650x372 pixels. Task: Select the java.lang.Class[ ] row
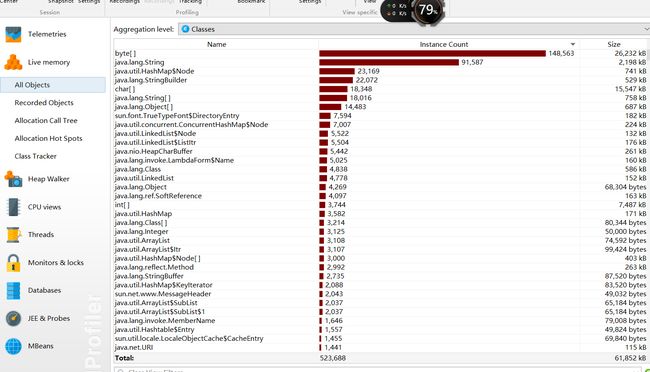[x=381, y=223]
